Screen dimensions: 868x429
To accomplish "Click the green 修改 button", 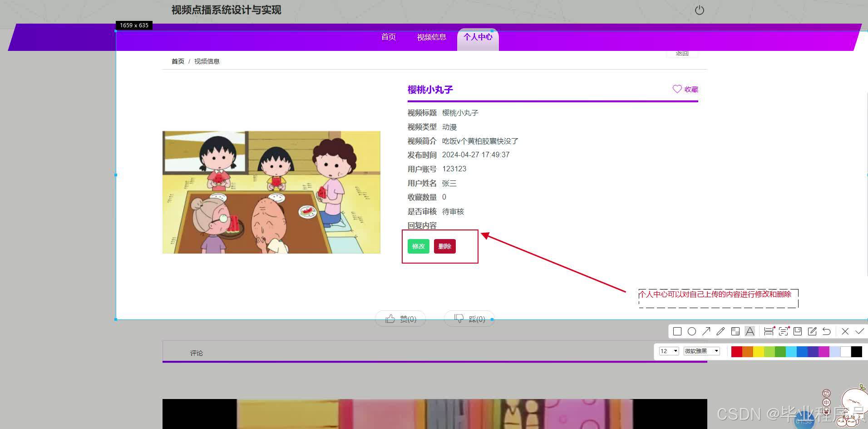I will [x=418, y=246].
